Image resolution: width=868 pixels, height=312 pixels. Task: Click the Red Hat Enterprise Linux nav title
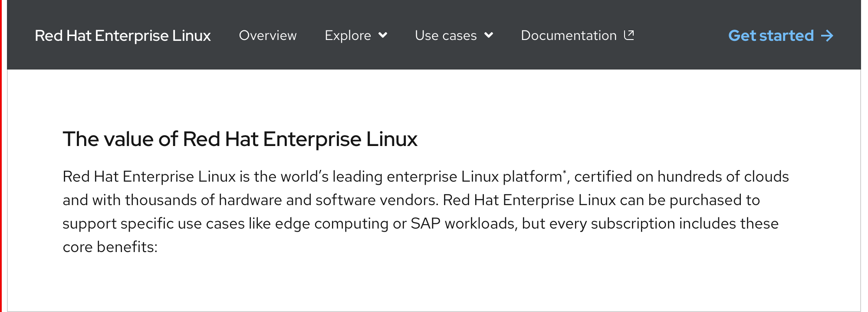(x=123, y=36)
